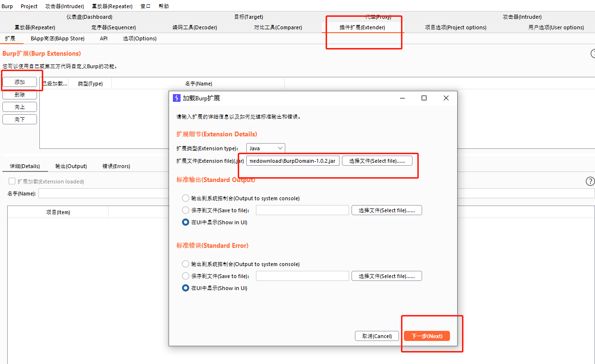Toggle the Extension loaded checkbox
595x364 pixels.
pos(12,182)
